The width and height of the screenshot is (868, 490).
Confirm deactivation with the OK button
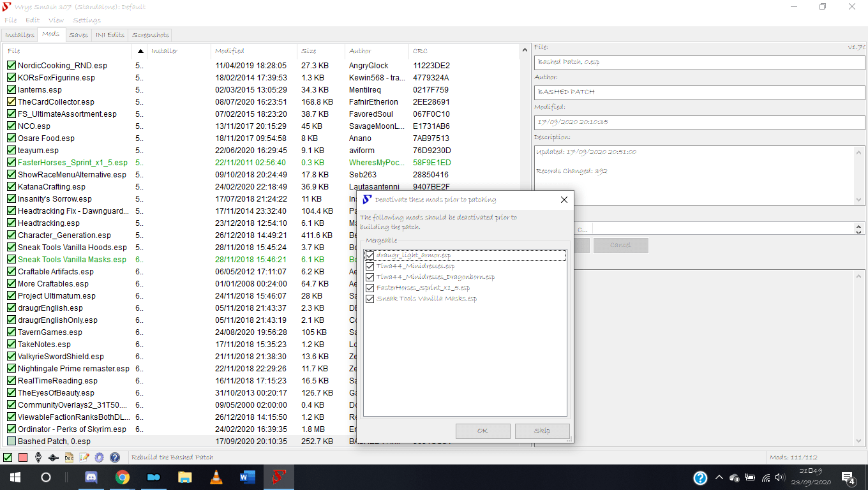coord(483,431)
